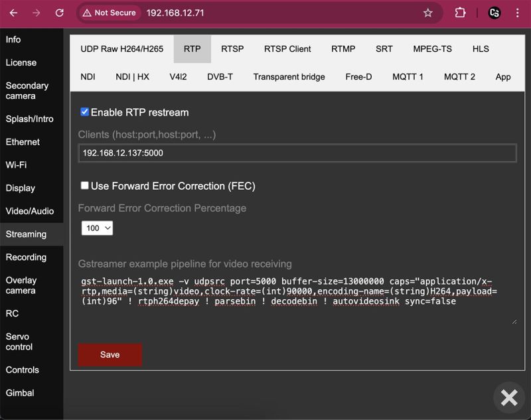Go to RC in the sidebar

coord(31,313)
